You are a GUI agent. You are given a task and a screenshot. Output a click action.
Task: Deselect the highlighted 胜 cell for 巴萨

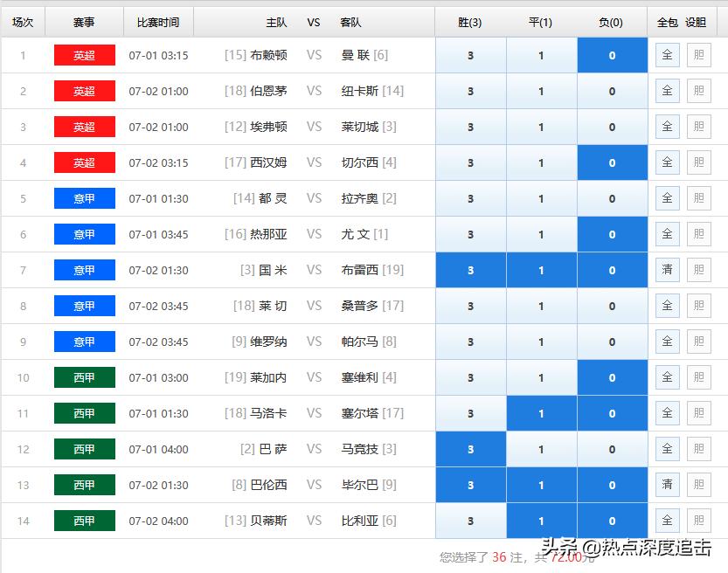point(470,449)
